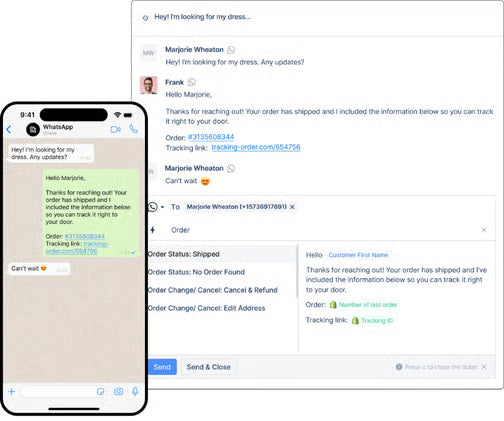504x421 pixels.
Task: Click the MW avatar of Marjorie Wheaton
Action: click(x=148, y=53)
